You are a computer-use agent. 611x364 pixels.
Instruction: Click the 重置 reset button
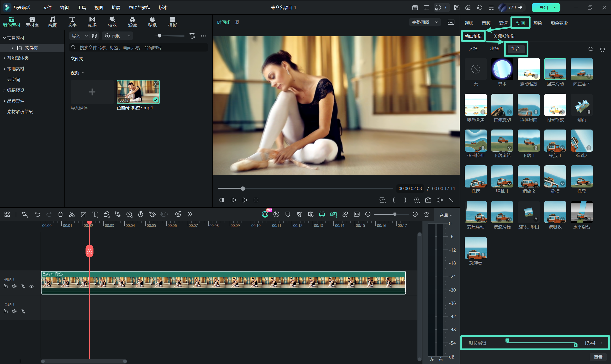point(598,357)
